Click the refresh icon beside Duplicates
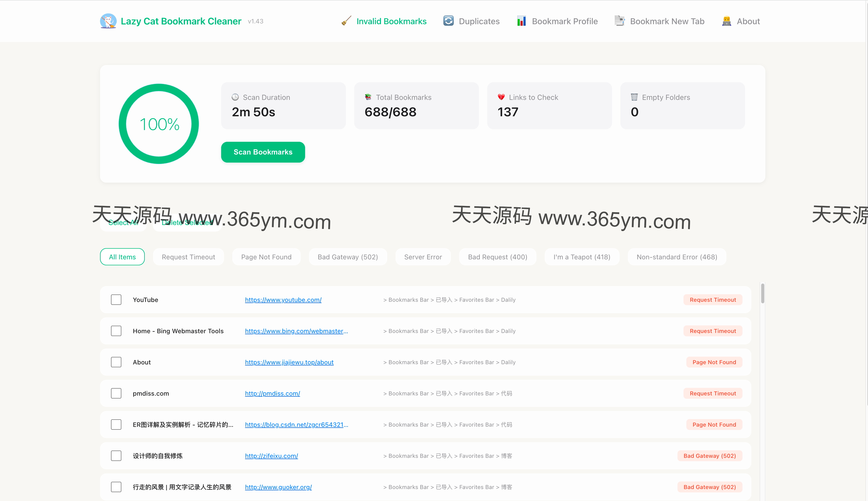Screen dimensions: 868x501 pos(448,21)
